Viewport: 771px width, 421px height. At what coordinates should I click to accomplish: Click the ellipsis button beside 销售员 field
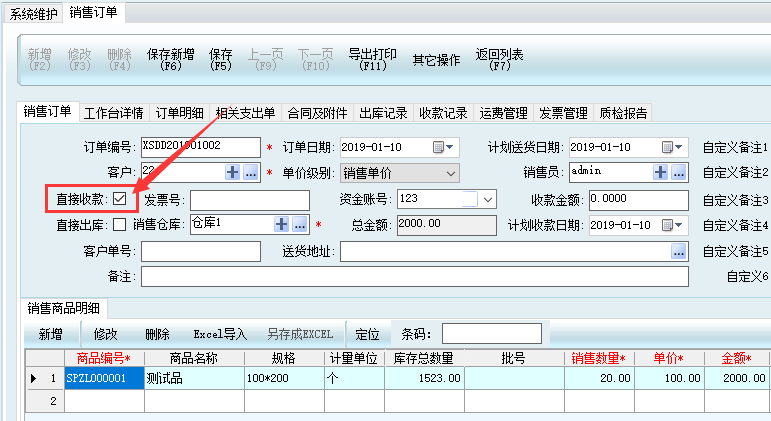679,172
